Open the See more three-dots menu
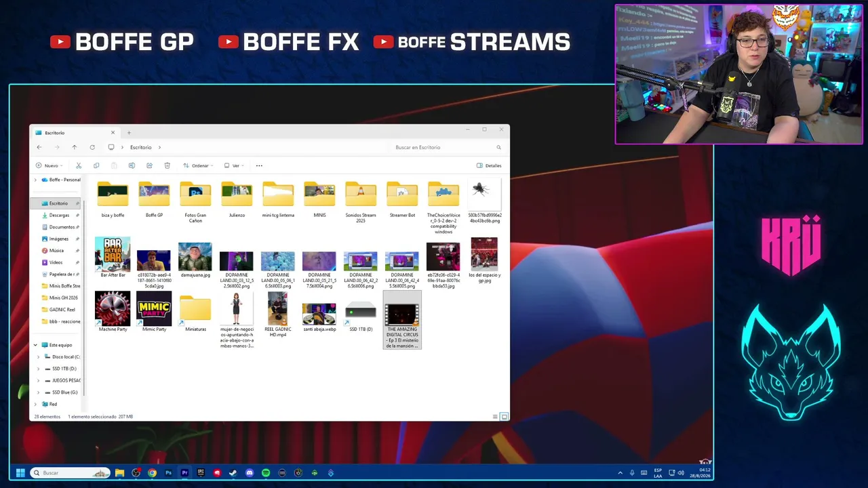The image size is (868, 488). pyautogui.click(x=259, y=165)
